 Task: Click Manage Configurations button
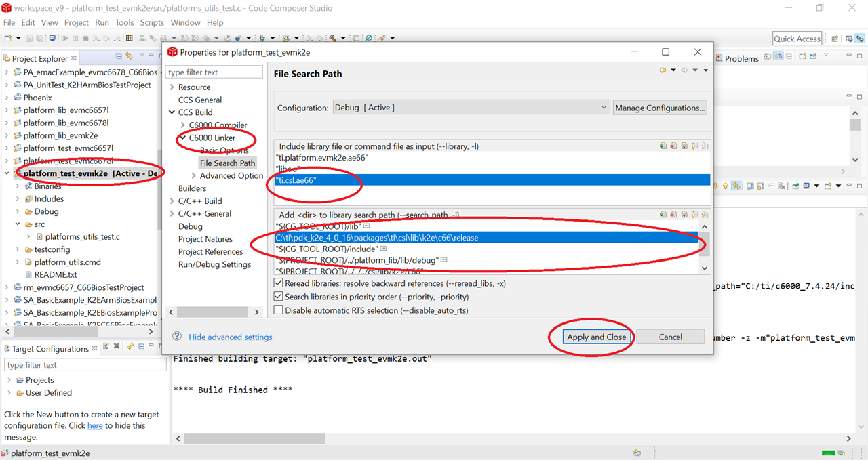660,108
